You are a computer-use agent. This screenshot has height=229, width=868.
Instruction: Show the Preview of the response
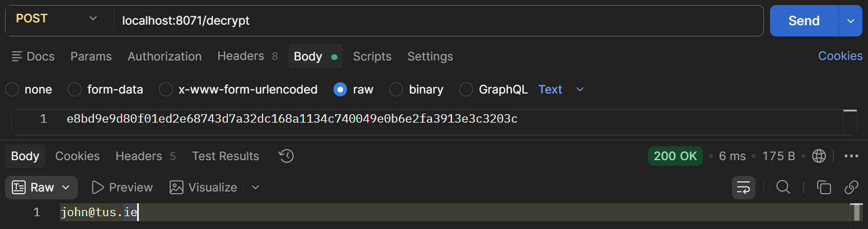[122, 188]
